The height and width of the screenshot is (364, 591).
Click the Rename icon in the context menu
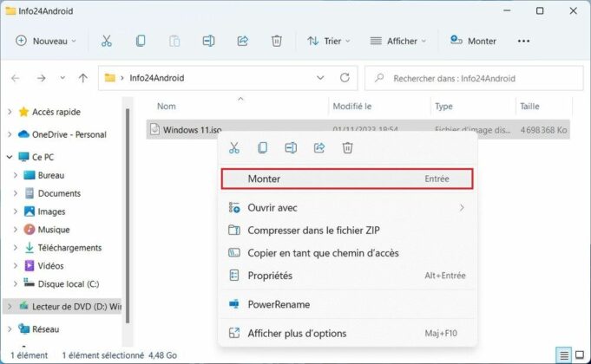[x=291, y=148]
